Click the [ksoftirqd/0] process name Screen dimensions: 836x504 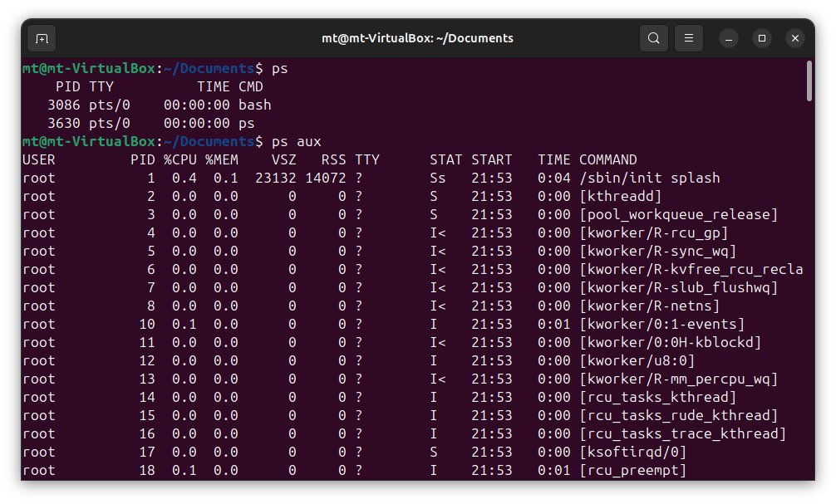pyautogui.click(x=632, y=452)
